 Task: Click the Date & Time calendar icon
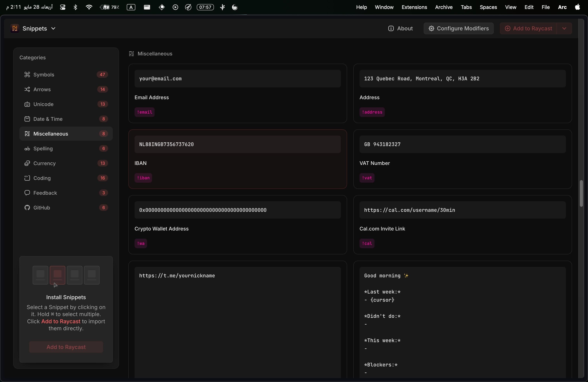click(27, 119)
